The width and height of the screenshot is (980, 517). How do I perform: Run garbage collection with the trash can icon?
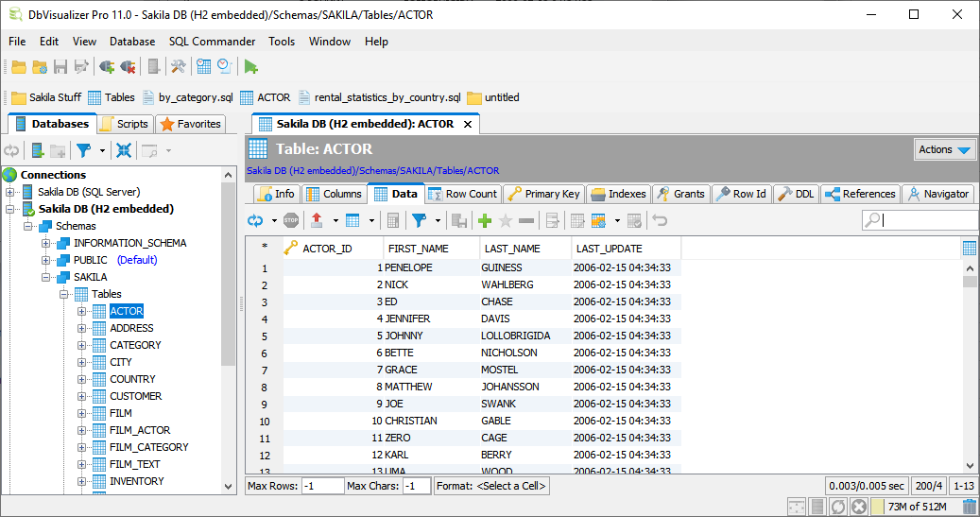(x=970, y=507)
